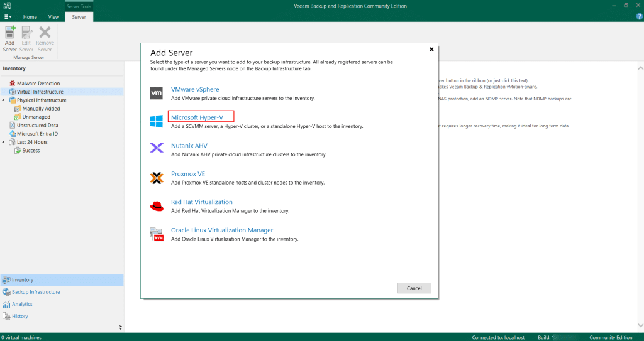Expand navigation pane options chevron
Screen dimensions: 644x341
(x=120, y=327)
